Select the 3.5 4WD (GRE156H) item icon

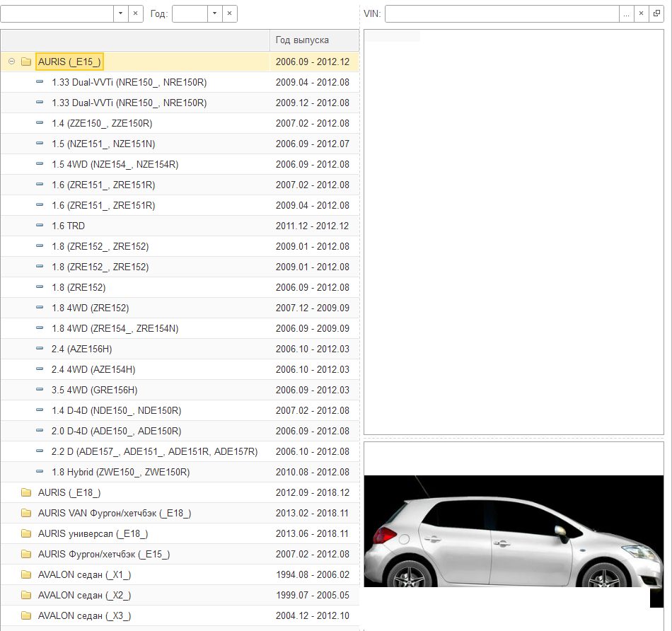[40, 389]
